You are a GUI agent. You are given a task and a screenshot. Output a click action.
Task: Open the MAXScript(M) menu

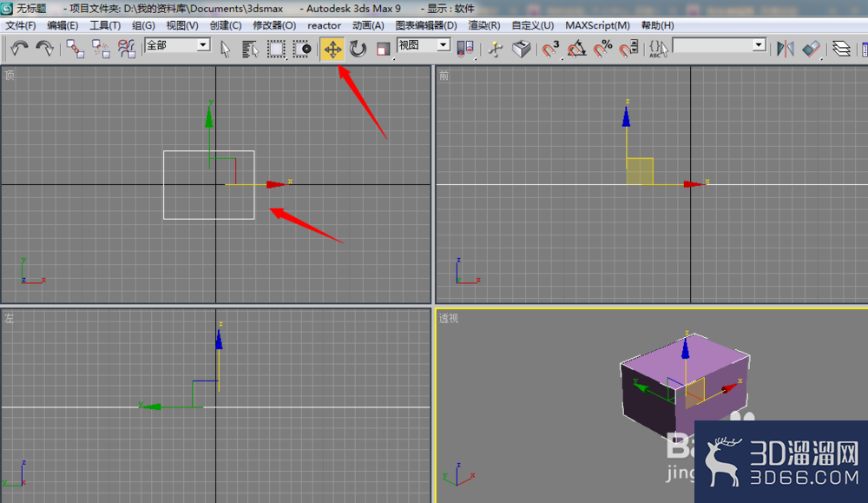click(597, 25)
